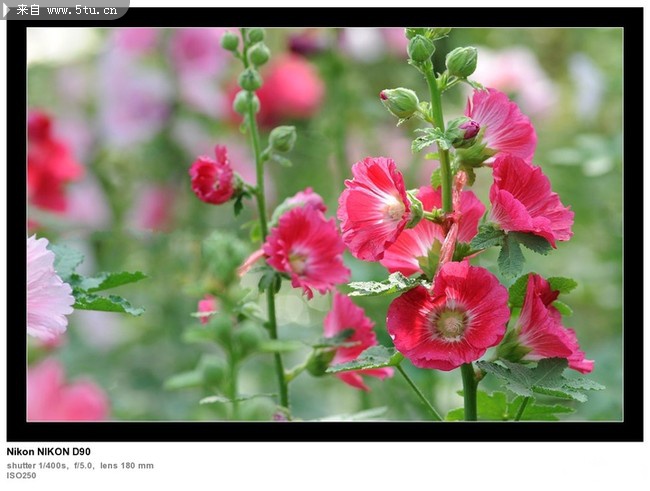Click the top-right pink hollyhock bloom
This screenshot has height=491, width=650.
tap(500, 125)
